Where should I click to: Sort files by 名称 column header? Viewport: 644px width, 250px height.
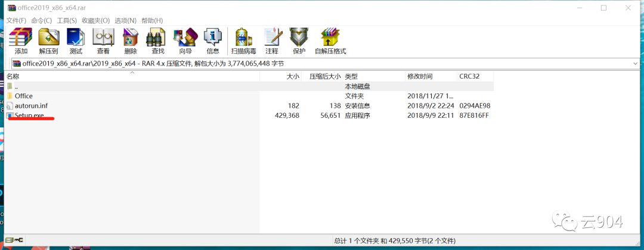tap(13, 76)
